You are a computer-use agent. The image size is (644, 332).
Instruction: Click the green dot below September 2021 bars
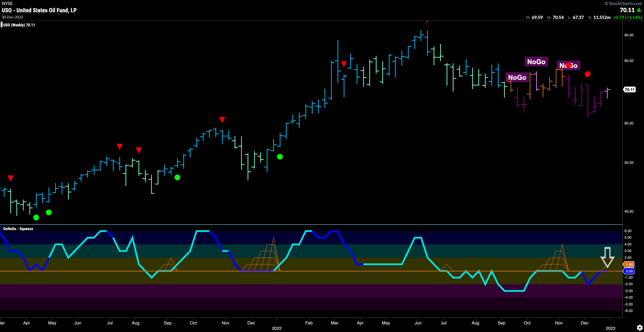point(177,178)
